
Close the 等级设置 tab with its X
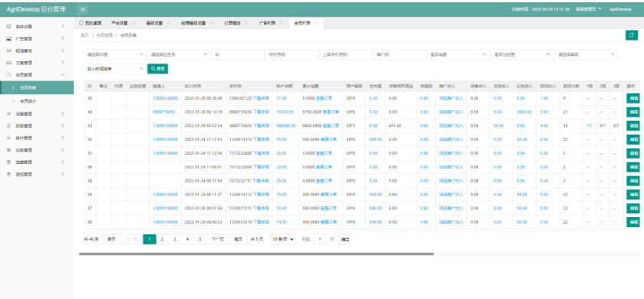(x=168, y=23)
